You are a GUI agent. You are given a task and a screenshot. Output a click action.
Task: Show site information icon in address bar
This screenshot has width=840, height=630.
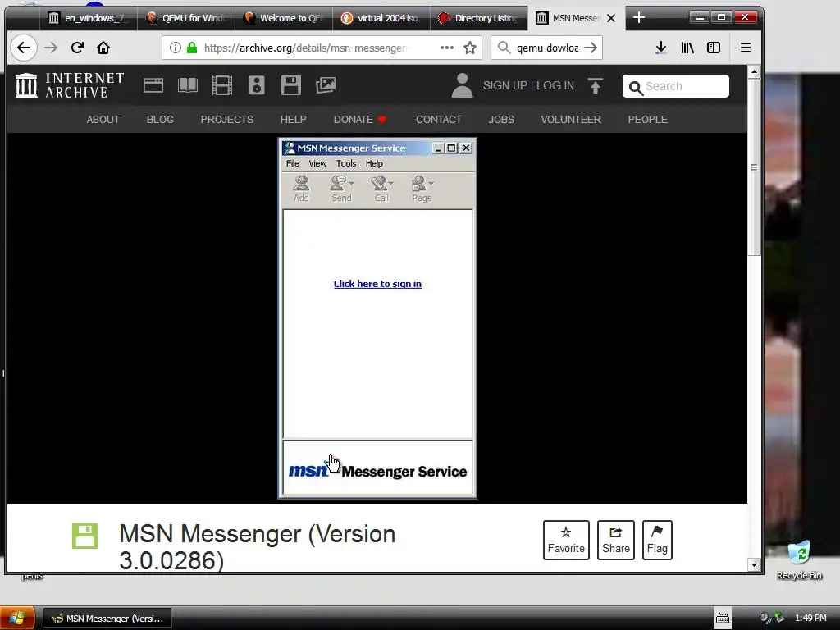click(x=176, y=48)
